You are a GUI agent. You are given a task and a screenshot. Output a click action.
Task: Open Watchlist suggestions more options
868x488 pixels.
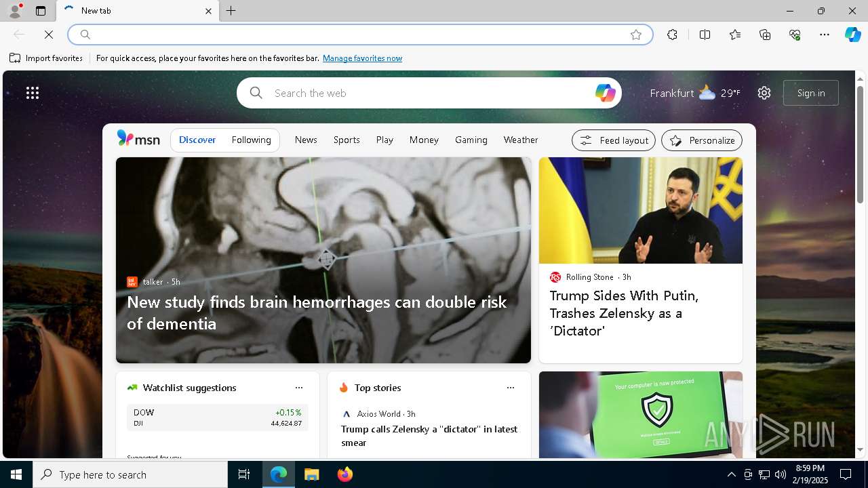point(299,388)
